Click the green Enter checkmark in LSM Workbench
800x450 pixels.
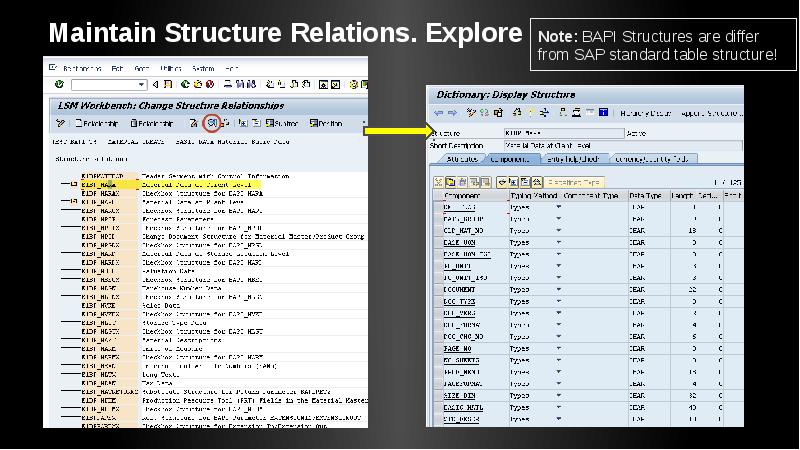[x=59, y=84]
